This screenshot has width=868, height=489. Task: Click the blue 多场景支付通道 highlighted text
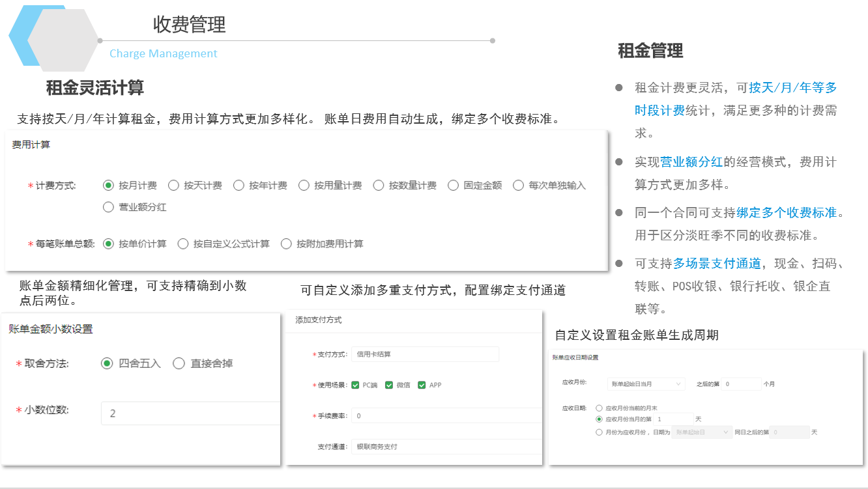coord(717,264)
